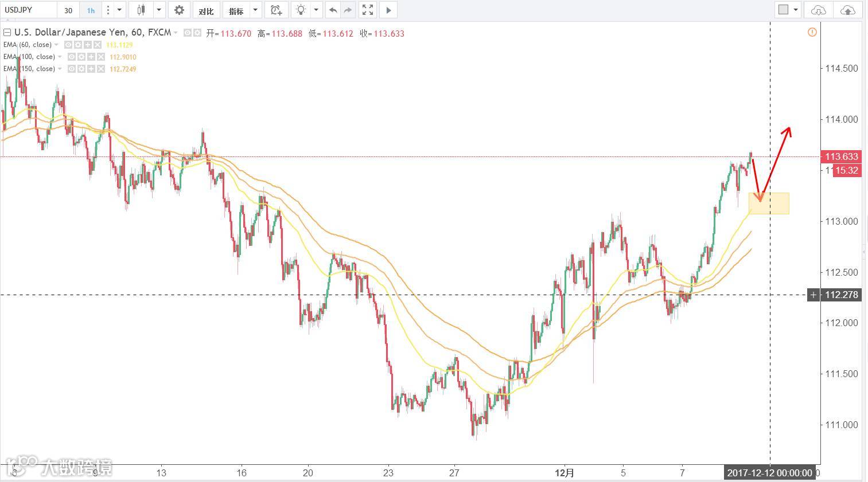Redo the last undone action
The width and height of the screenshot is (868, 482).
pos(348,10)
